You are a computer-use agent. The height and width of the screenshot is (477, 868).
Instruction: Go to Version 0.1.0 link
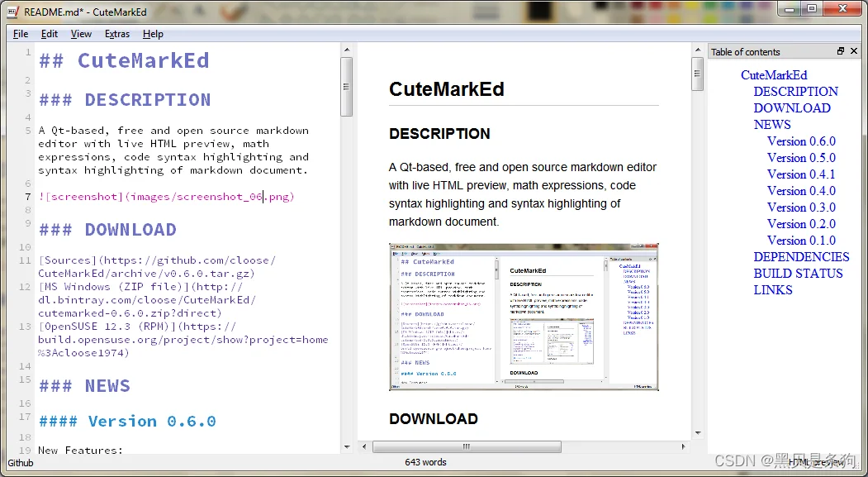tap(801, 241)
